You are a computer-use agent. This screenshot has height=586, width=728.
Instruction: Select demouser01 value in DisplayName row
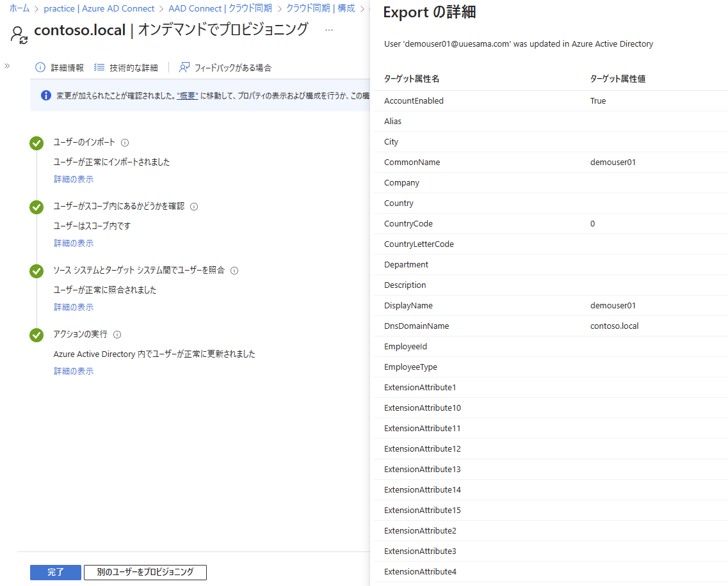click(x=613, y=305)
